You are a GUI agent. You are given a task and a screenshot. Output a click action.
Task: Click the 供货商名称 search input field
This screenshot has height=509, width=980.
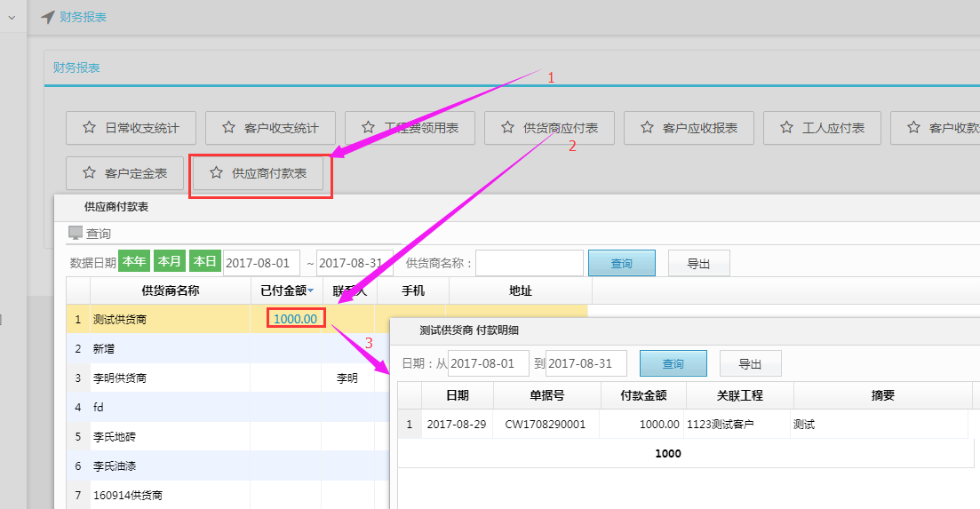530,263
